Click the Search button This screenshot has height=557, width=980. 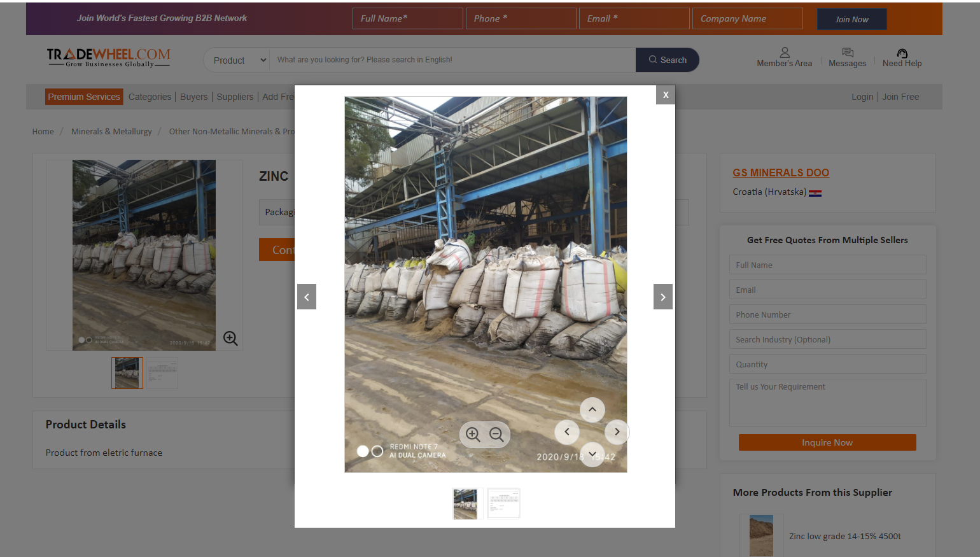pyautogui.click(x=667, y=60)
